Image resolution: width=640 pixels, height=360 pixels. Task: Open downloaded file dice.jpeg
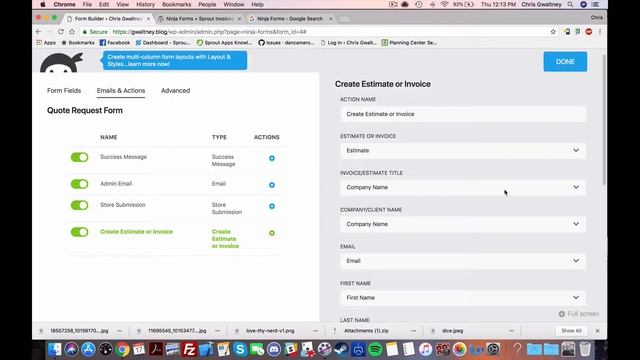(x=452, y=331)
